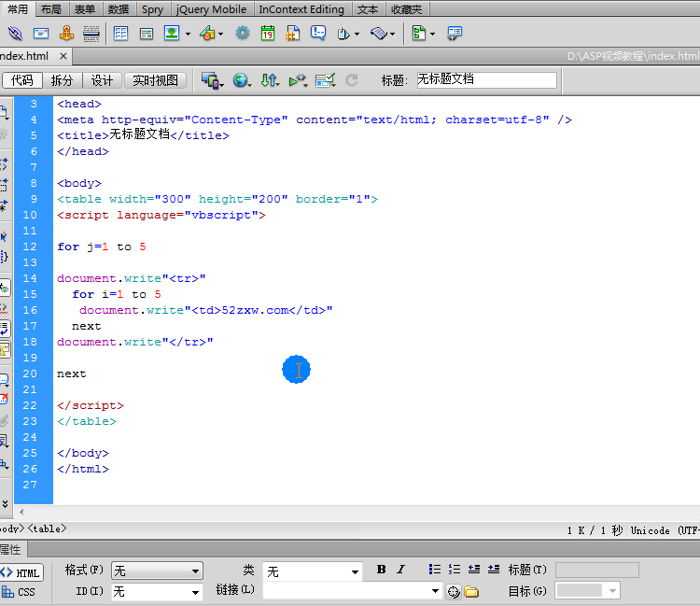Expand the Images dropdown arrow

(188, 34)
